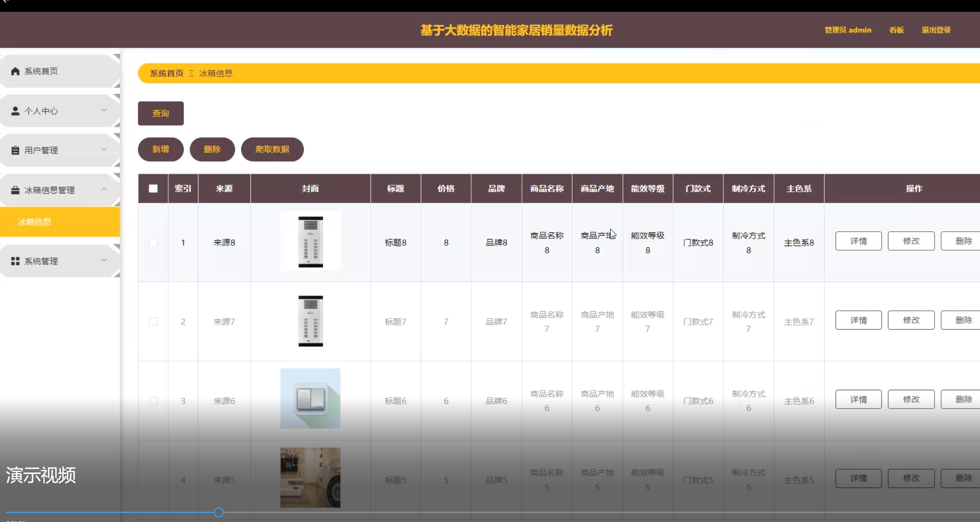Image resolution: width=980 pixels, height=522 pixels.
Task: Open the 系统首页 sidebar item
Action: (x=60, y=71)
